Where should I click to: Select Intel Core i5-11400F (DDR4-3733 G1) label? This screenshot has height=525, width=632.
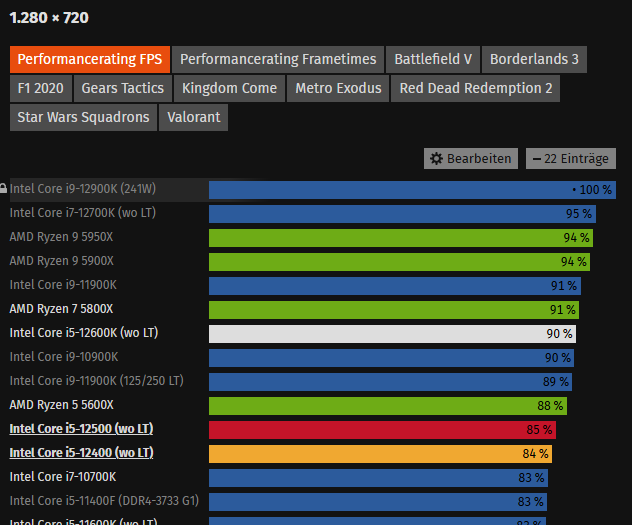[x=104, y=501]
